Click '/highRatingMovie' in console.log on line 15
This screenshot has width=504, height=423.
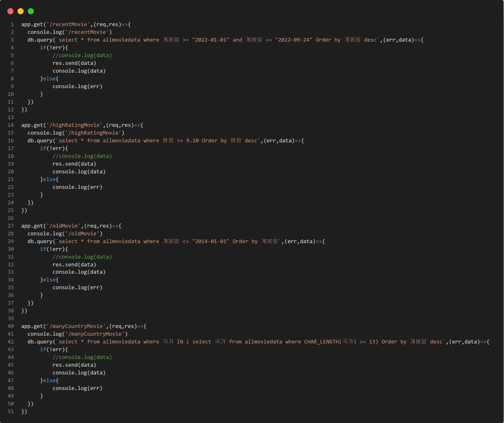pyautogui.click(x=93, y=133)
